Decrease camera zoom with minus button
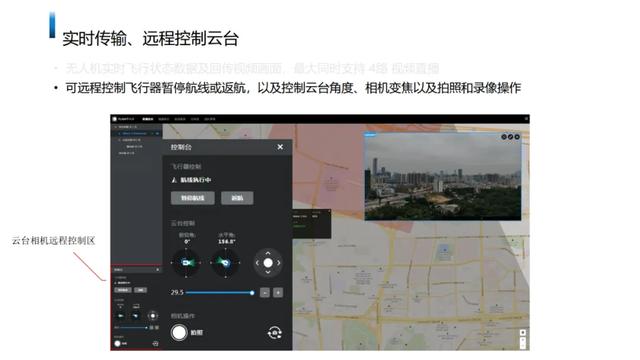The image size is (640, 360). point(264,293)
